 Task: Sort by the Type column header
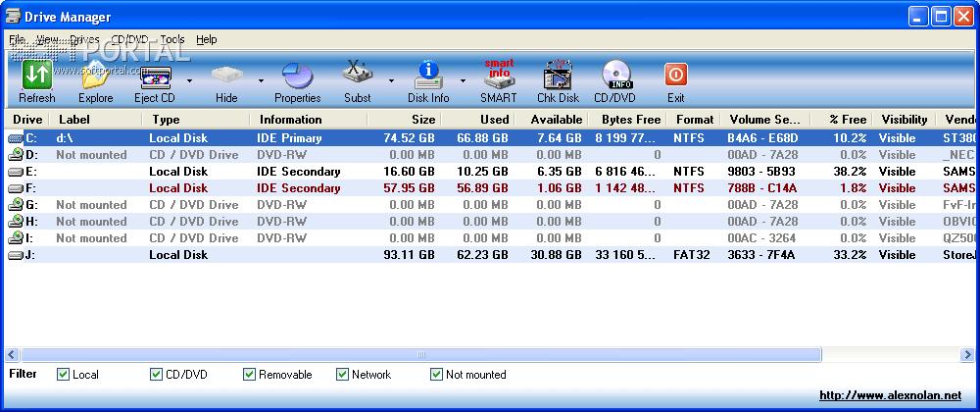coord(196,120)
